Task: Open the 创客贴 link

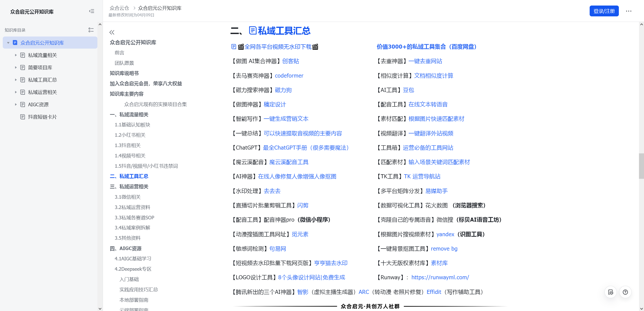Action: pos(290,61)
